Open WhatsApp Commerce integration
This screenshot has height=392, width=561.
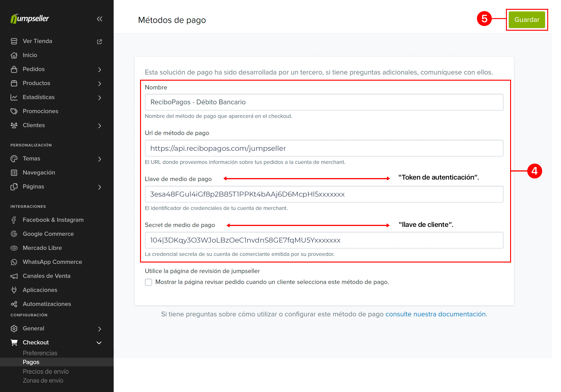tap(52, 262)
